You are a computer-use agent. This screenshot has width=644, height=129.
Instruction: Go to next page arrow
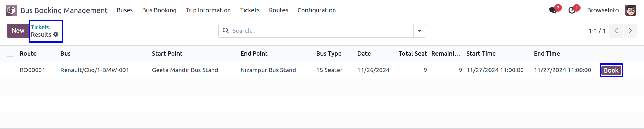(630, 31)
